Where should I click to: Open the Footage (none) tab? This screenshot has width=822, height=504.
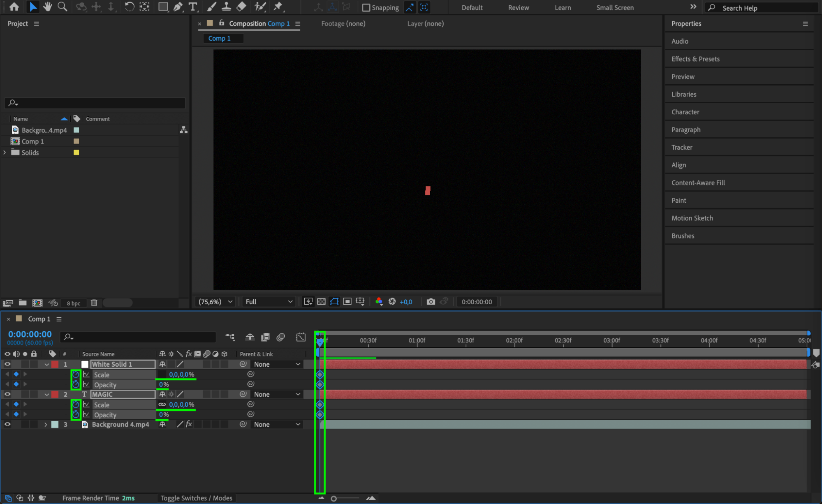pos(343,23)
